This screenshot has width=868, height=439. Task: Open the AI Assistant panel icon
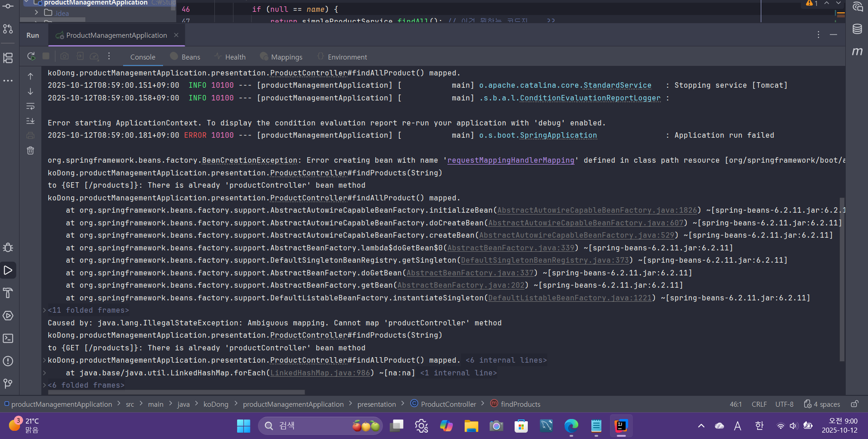pos(857,7)
